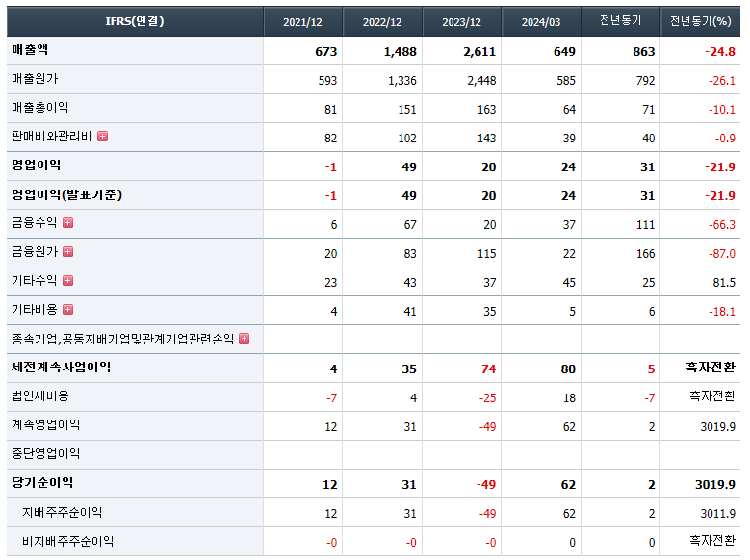This screenshot has width=750, height=560.
Task: Click the 2022/12 column header
Action: click(x=382, y=21)
